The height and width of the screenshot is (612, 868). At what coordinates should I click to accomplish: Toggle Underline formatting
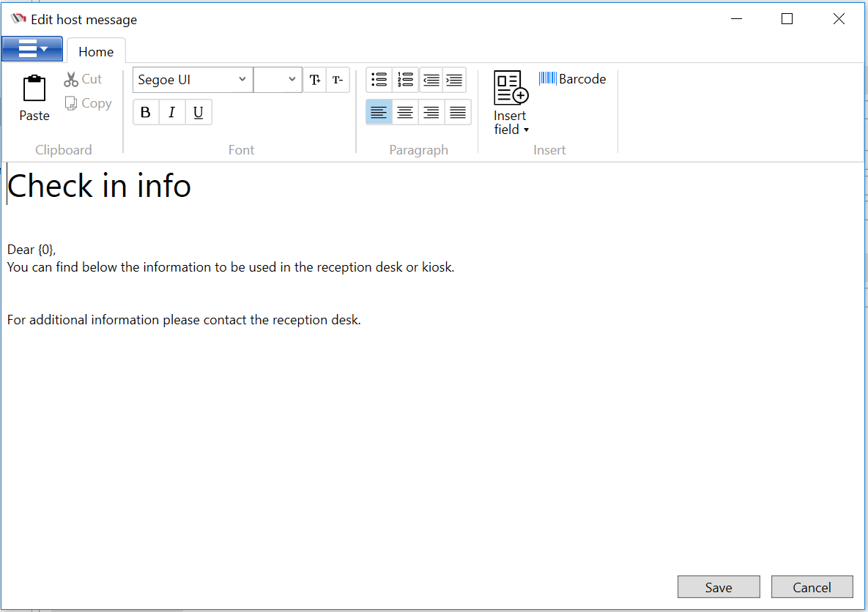tap(199, 112)
